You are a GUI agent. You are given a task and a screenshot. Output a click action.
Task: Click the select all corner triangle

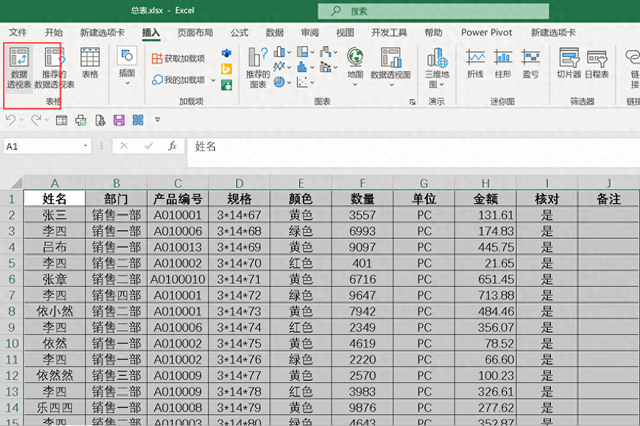(x=16, y=183)
